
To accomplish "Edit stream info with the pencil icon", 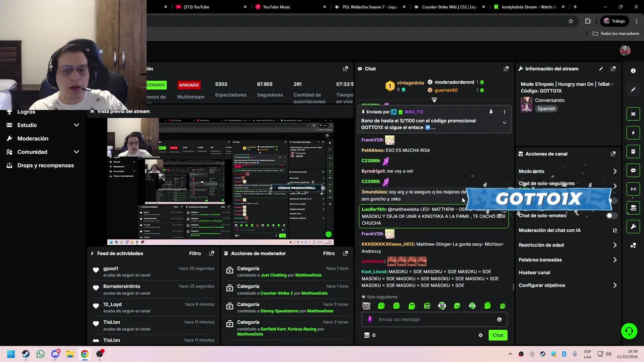I will (601, 69).
